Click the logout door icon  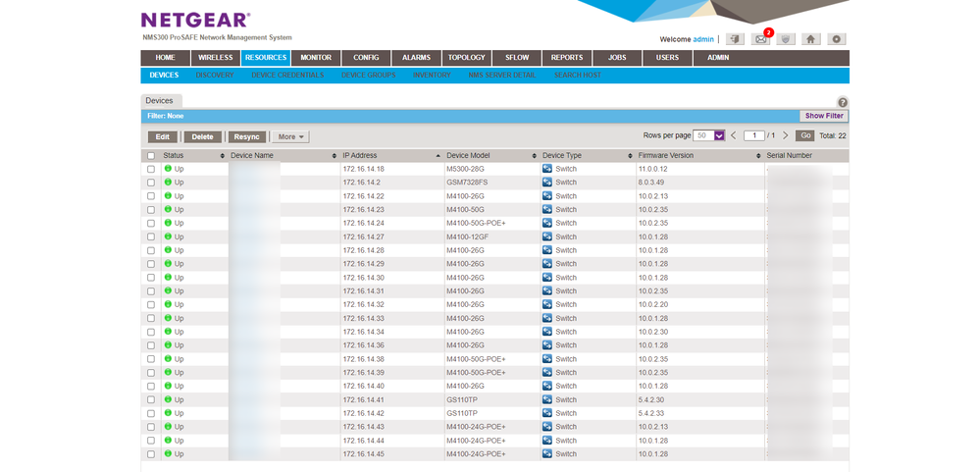coord(736,39)
